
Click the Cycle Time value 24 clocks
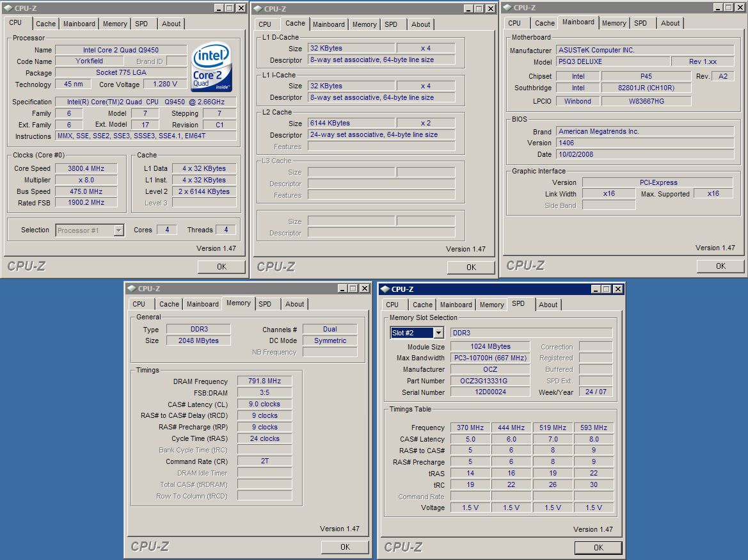pyautogui.click(x=264, y=438)
